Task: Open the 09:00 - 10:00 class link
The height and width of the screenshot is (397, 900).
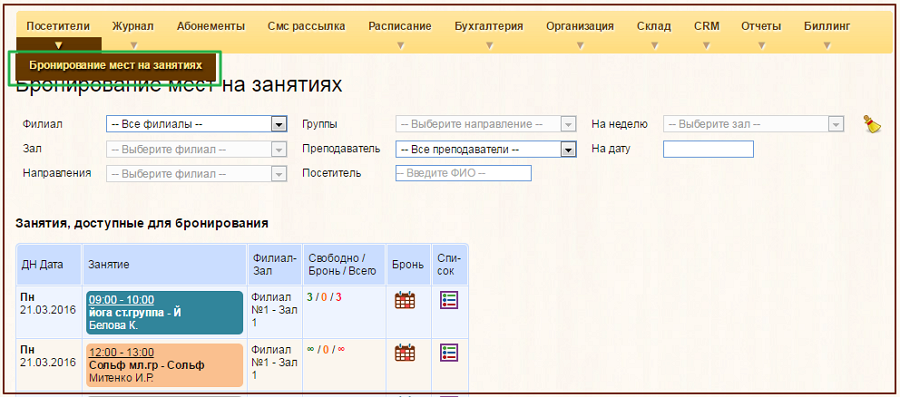Action: (122, 299)
